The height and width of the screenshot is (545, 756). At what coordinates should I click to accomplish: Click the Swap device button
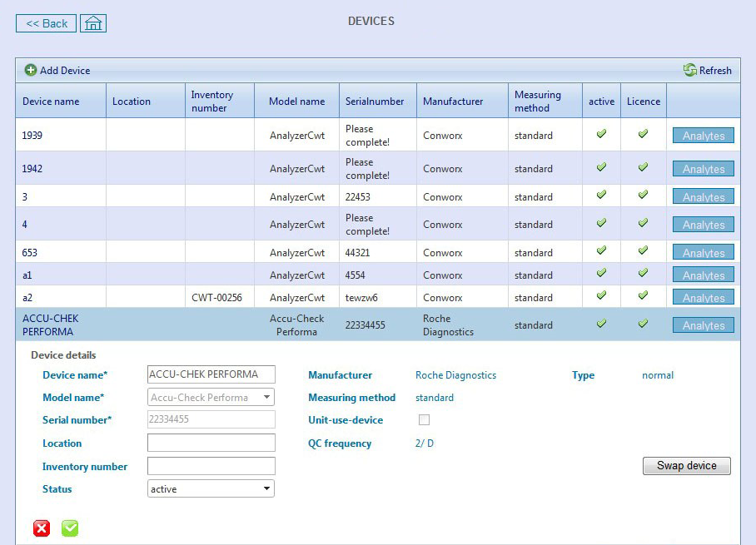click(x=686, y=466)
